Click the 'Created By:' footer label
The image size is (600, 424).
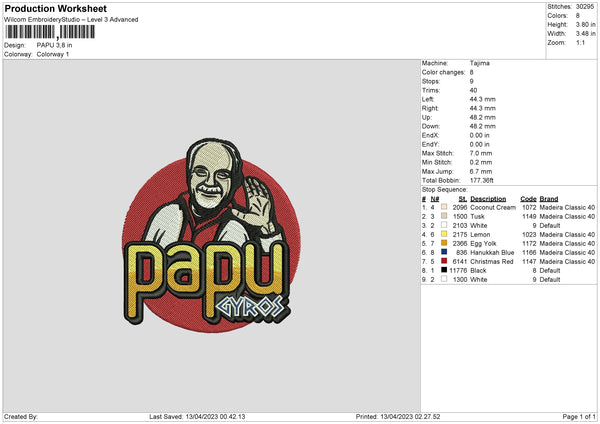pyautogui.click(x=21, y=416)
